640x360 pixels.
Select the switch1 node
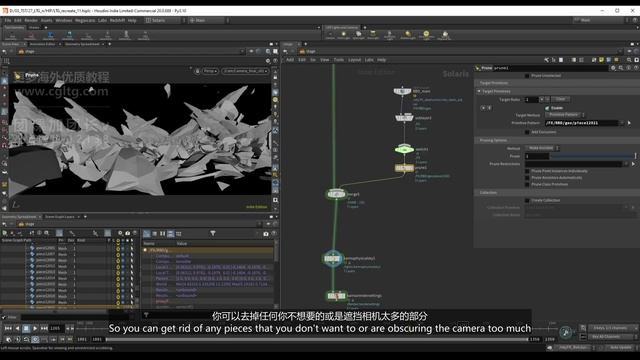click(404, 149)
